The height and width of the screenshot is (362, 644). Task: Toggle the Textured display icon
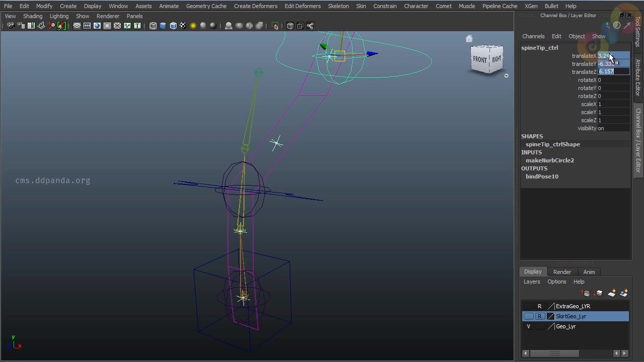pyautogui.click(x=183, y=26)
